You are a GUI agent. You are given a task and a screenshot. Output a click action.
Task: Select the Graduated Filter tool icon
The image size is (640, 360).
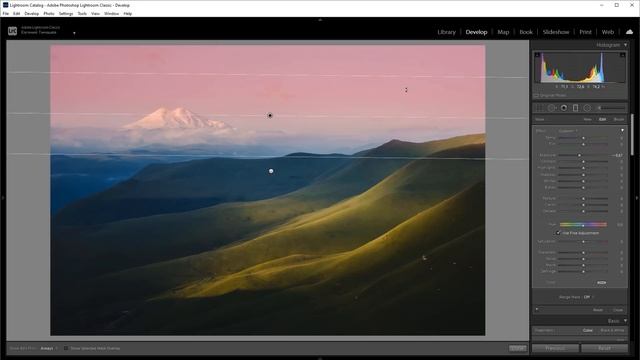coord(576,108)
